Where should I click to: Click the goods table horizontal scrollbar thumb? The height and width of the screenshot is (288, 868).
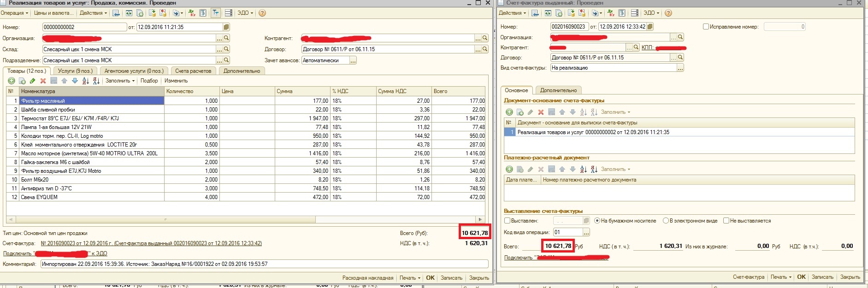pos(165,220)
